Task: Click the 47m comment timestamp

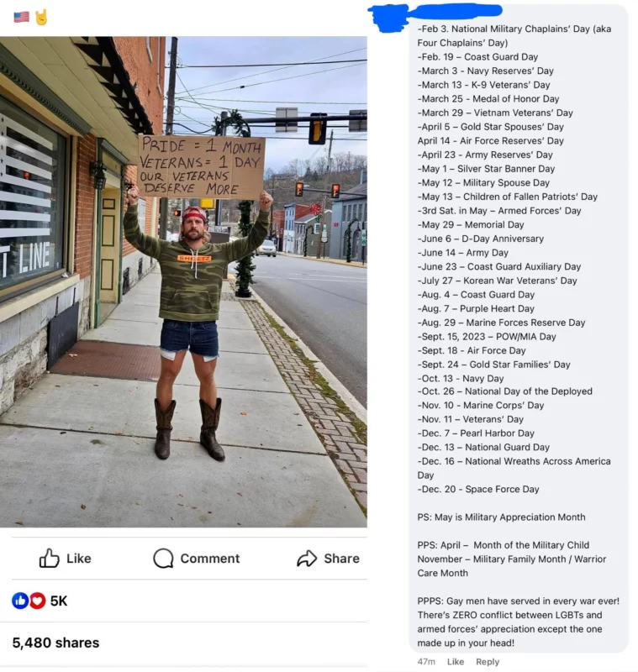Action: (426, 661)
